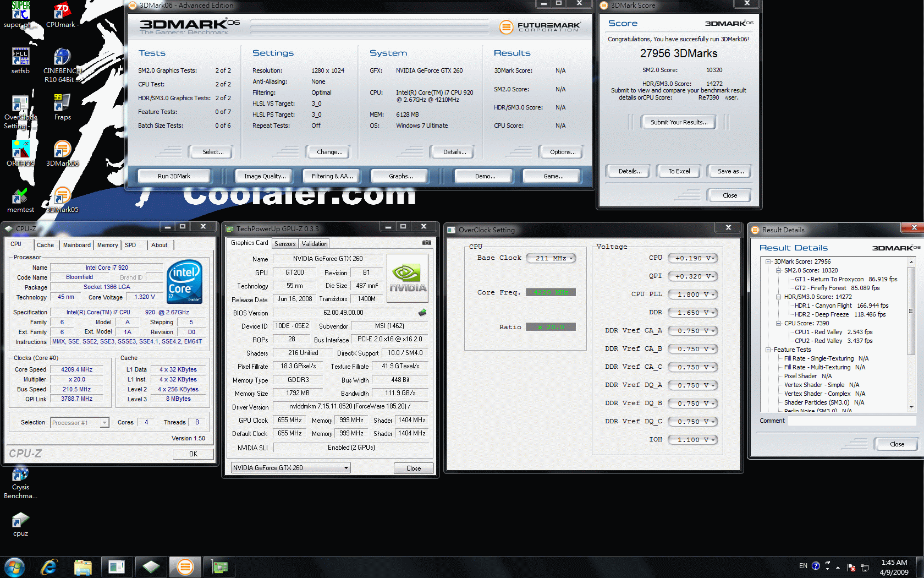924x578 pixels.
Task: Select the ORTHOS desktop icon
Action: tap(20, 154)
